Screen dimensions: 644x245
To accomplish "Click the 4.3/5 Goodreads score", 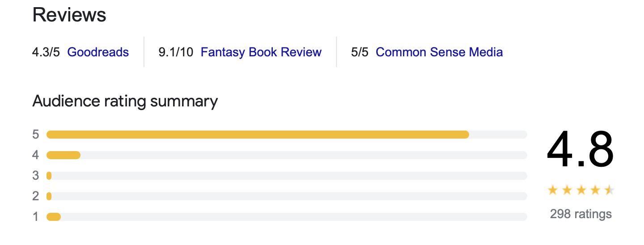I will pos(46,52).
